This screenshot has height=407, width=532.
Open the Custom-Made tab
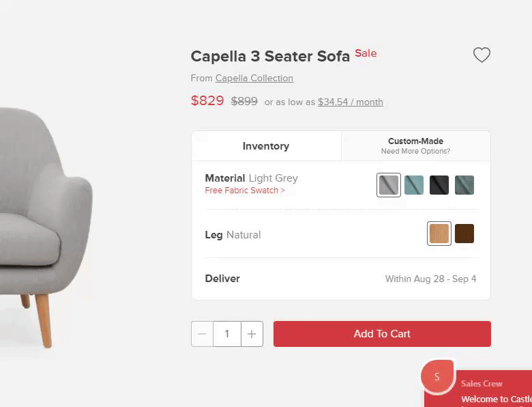[x=415, y=146]
